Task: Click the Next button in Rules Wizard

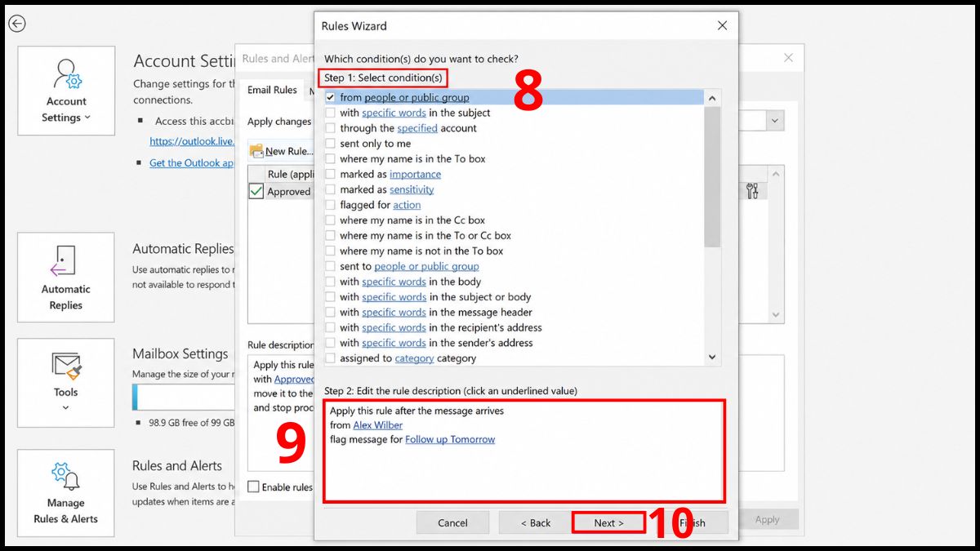Action: 608,522
